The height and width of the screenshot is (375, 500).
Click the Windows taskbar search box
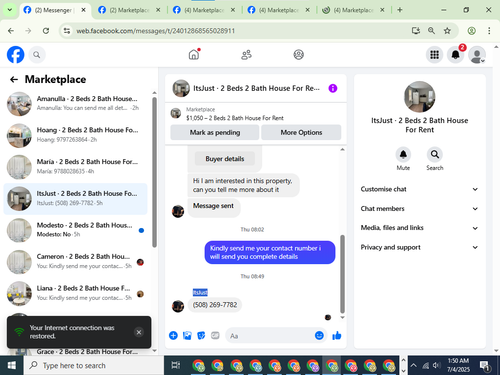click(x=94, y=365)
